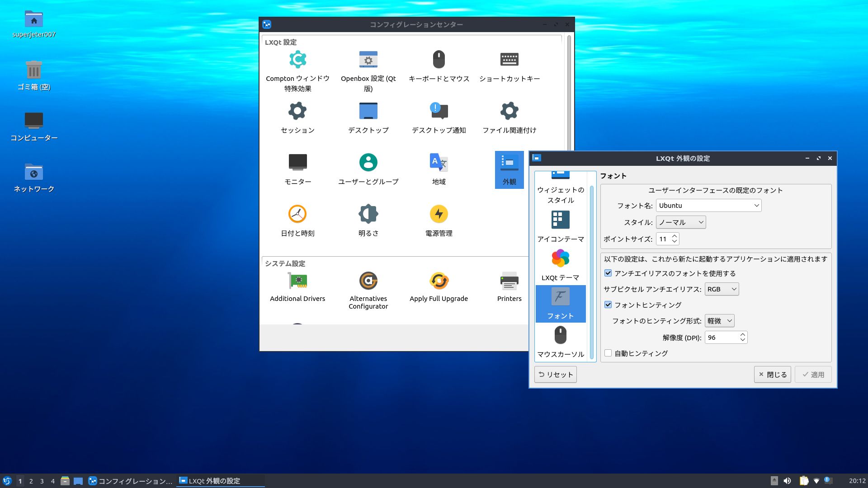
Task: Open Users and Groups settings
Action: click(368, 163)
